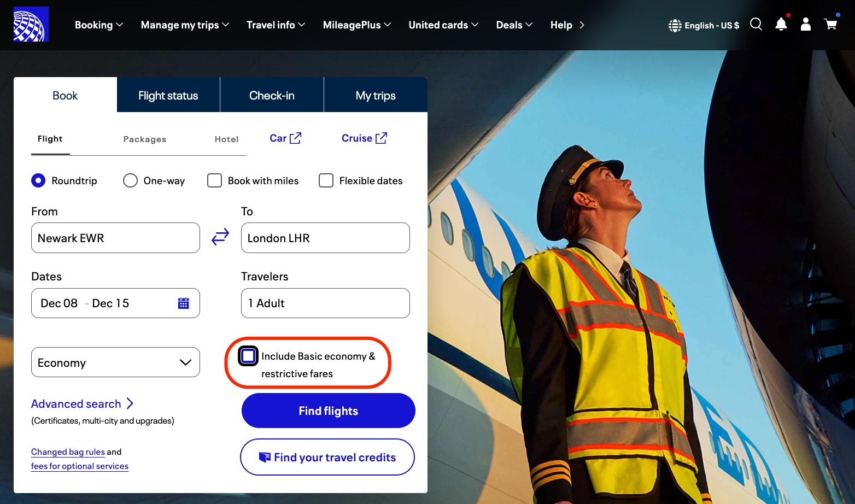
Task: Open the Car rental link
Action: (x=285, y=138)
